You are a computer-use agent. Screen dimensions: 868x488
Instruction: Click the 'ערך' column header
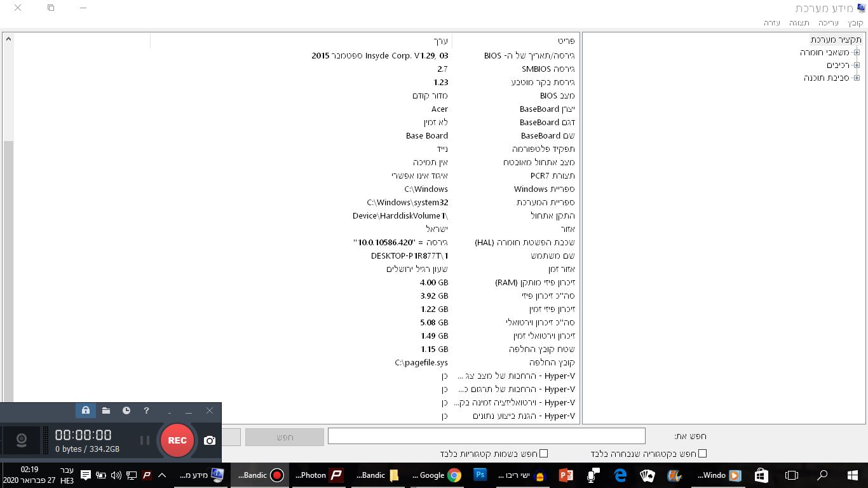(301, 41)
